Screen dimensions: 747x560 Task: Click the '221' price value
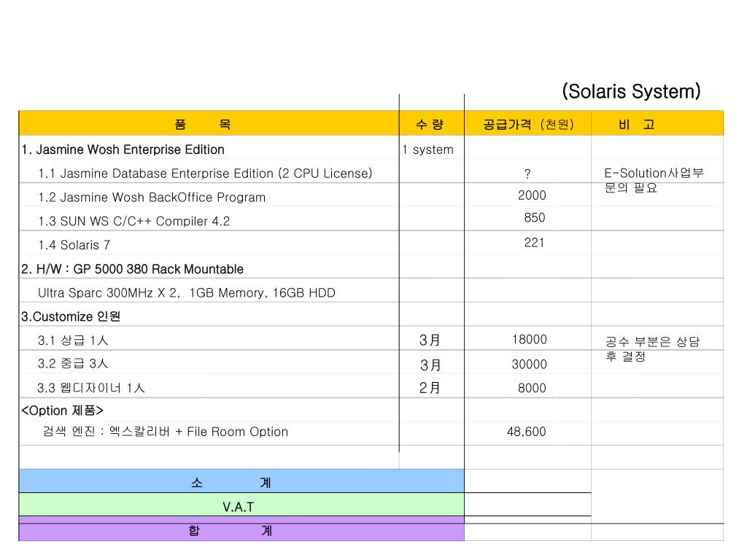coord(535,242)
